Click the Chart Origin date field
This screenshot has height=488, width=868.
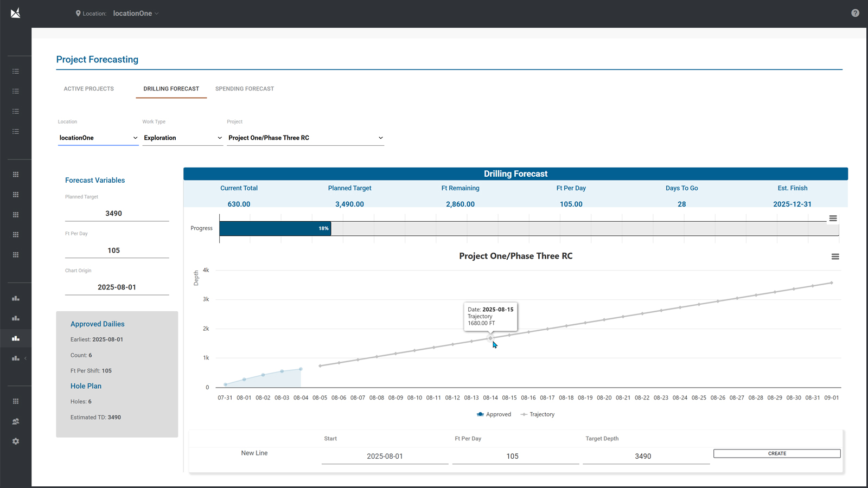click(117, 287)
